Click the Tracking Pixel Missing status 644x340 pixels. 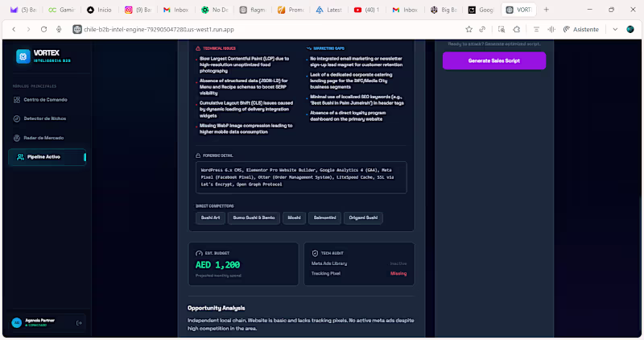(x=398, y=273)
